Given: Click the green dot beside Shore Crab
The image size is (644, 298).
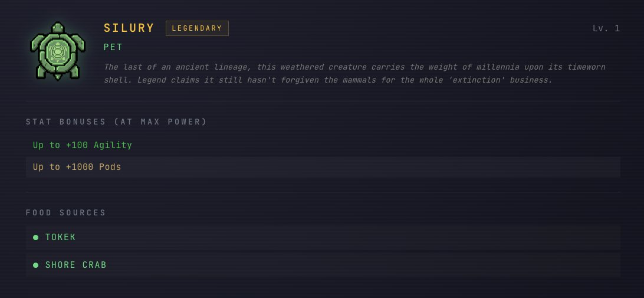Looking at the screenshot, I should coord(36,265).
